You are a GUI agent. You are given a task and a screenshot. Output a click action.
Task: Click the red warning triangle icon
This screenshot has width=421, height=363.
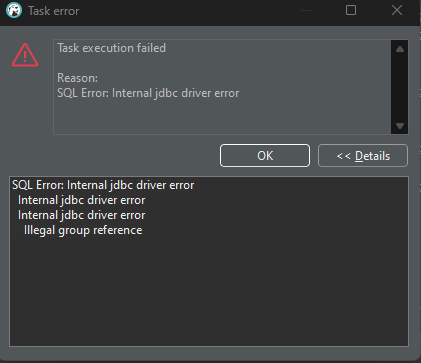tap(25, 55)
